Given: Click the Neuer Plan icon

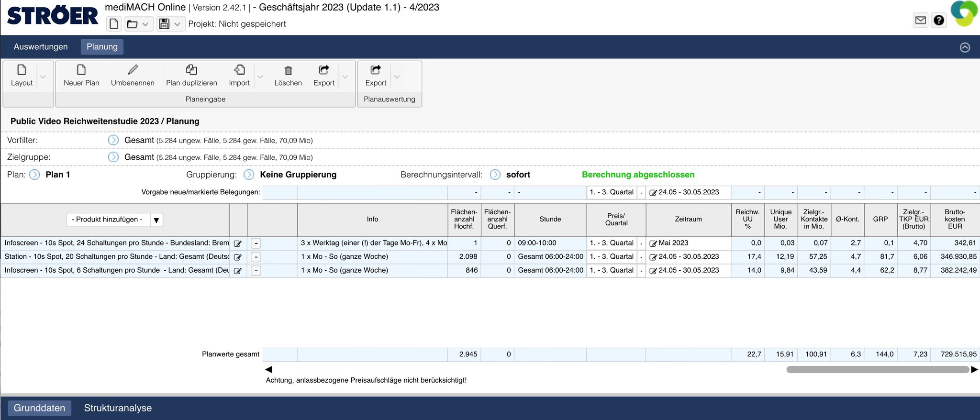Looking at the screenshot, I should pyautogui.click(x=81, y=71).
